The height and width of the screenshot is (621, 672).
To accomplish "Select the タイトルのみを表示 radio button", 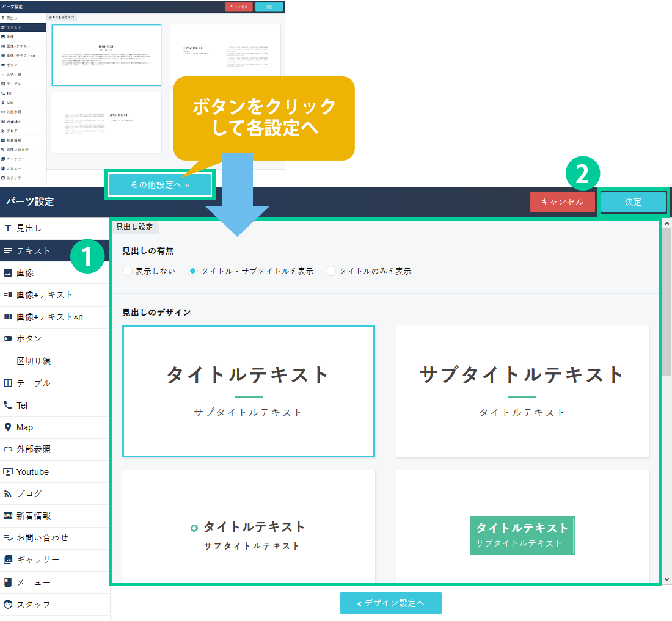I will 331,271.
